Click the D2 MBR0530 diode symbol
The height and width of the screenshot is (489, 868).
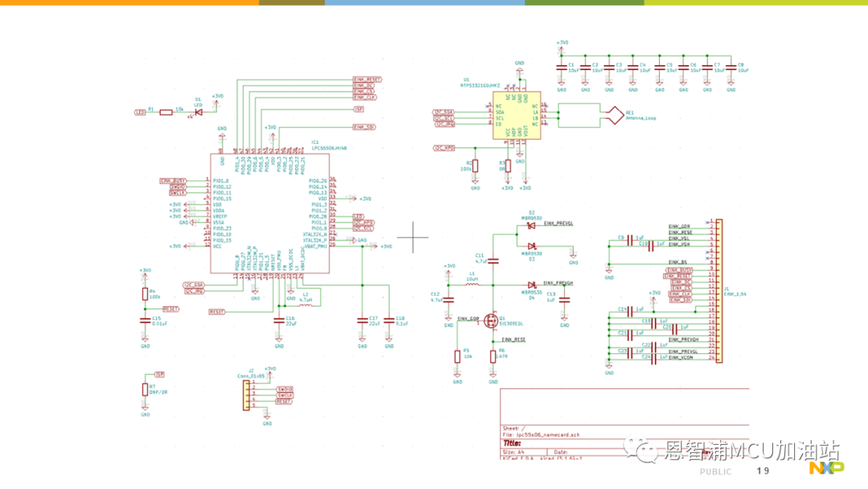click(531, 225)
